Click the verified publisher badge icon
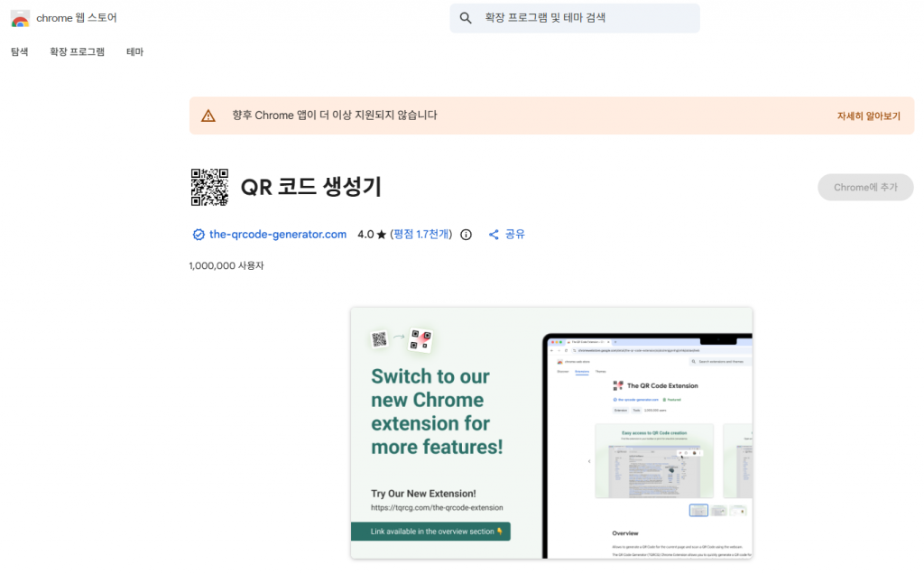The image size is (924, 574). (x=199, y=234)
